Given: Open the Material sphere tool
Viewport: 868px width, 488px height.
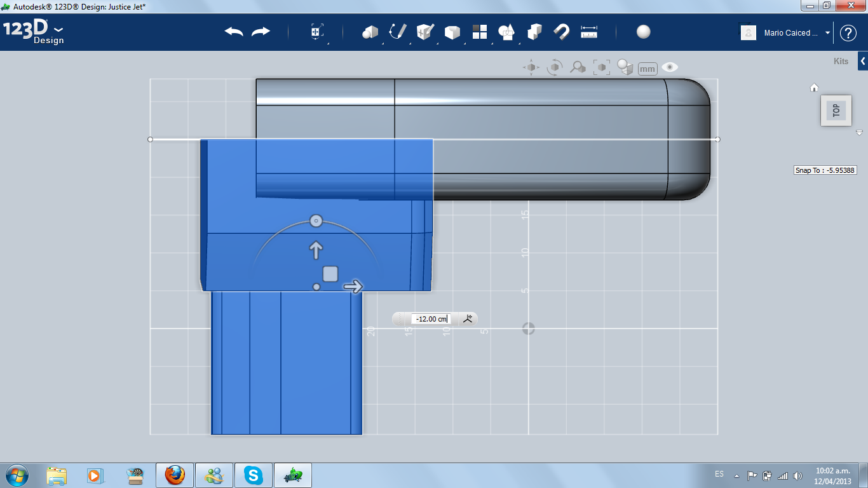Looking at the screenshot, I should click(x=644, y=32).
